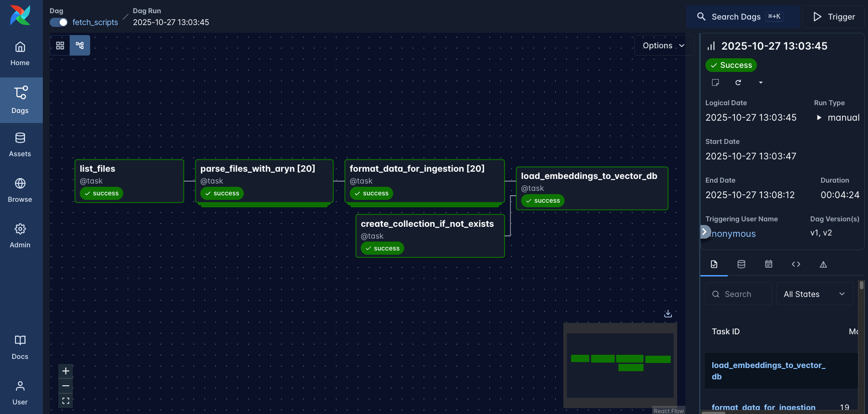Open the All States filter dropdown
Image resolution: width=868 pixels, height=414 pixels.
[814, 294]
